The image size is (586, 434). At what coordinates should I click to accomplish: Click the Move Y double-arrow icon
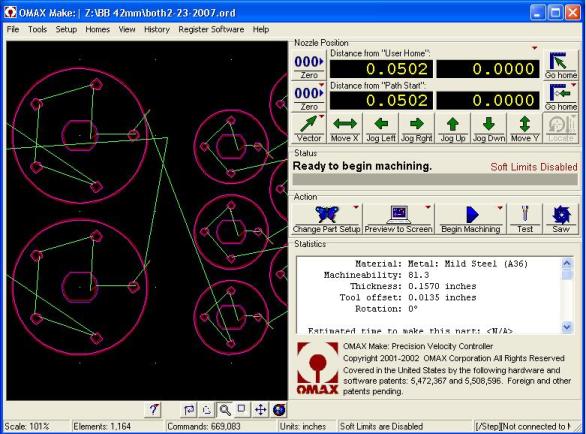click(x=525, y=124)
